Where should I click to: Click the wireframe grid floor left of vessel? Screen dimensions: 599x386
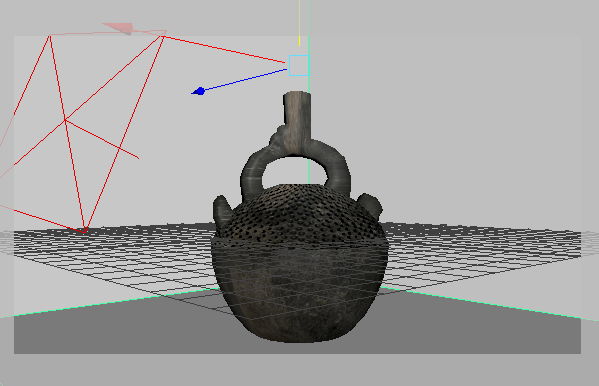115,252
